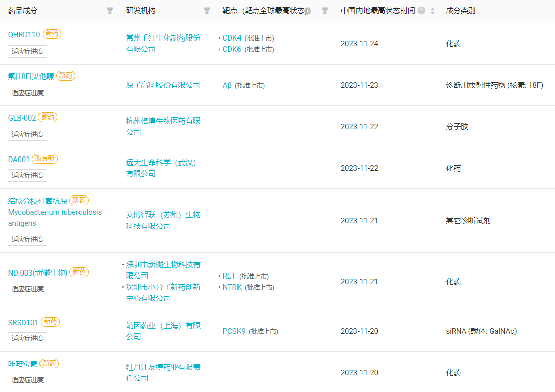Click the 新药 badge next to QHRD110
The width and height of the screenshot is (555, 392).
pyautogui.click(x=52, y=34)
